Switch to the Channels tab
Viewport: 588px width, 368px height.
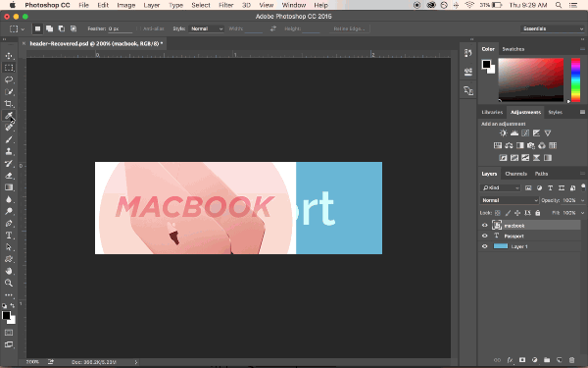tap(516, 174)
